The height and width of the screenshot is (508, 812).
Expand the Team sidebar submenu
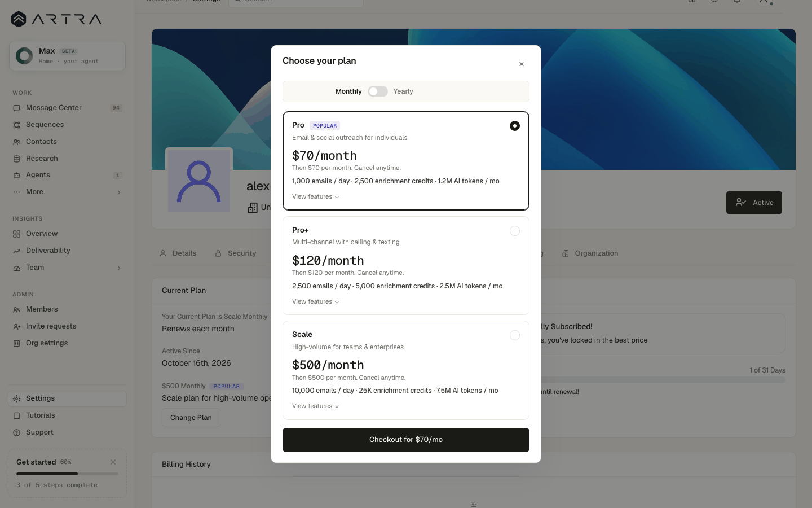(67, 268)
